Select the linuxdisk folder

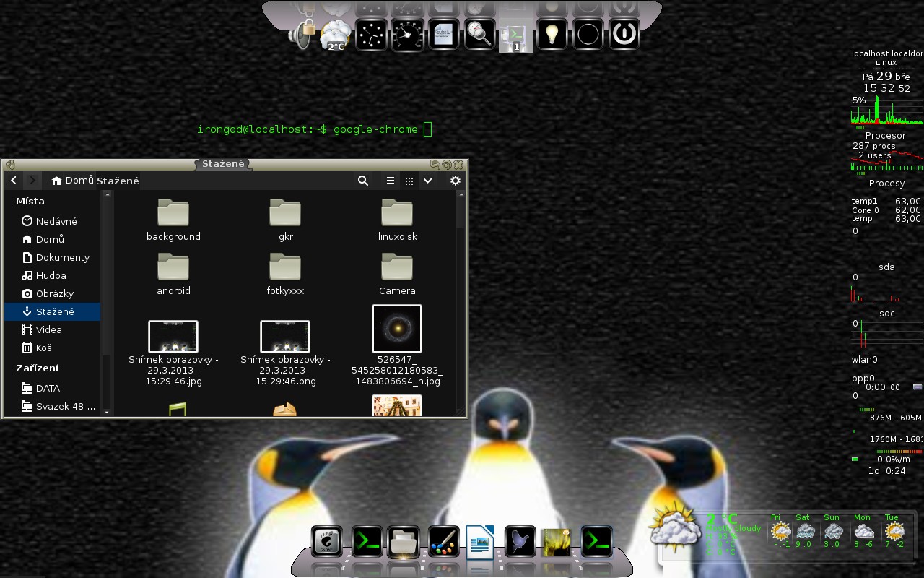click(x=397, y=220)
